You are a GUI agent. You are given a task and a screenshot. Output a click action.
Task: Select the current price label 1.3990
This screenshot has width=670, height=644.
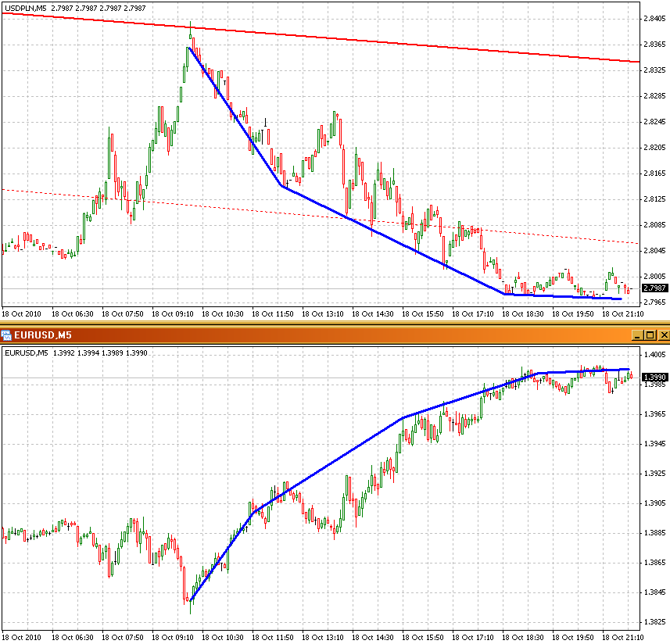[655, 377]
